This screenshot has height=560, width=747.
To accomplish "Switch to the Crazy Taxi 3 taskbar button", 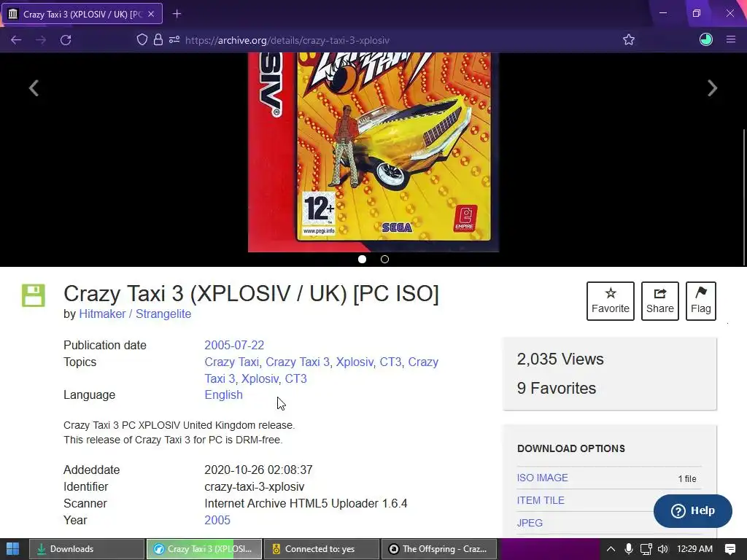I will coord(204,549).
